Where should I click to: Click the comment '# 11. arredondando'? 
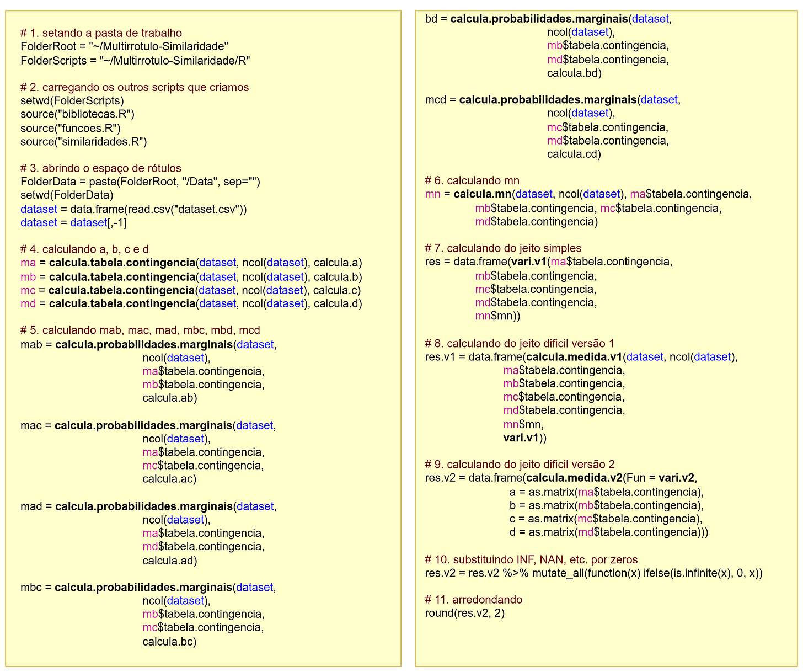click(474, 600)
